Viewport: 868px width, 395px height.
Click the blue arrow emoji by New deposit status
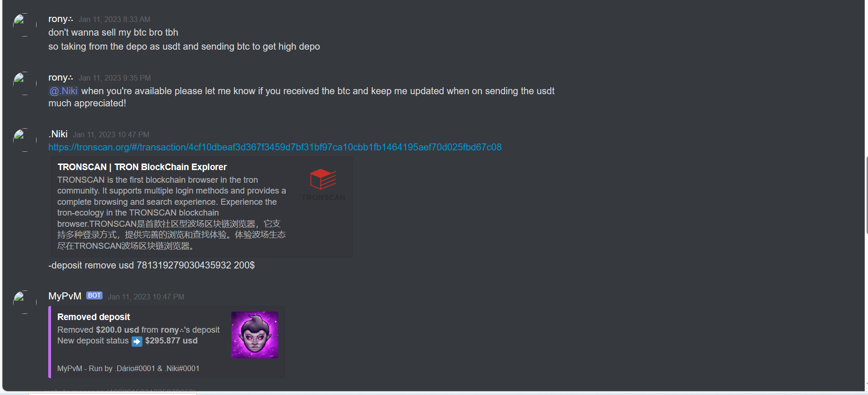(137, 342)
